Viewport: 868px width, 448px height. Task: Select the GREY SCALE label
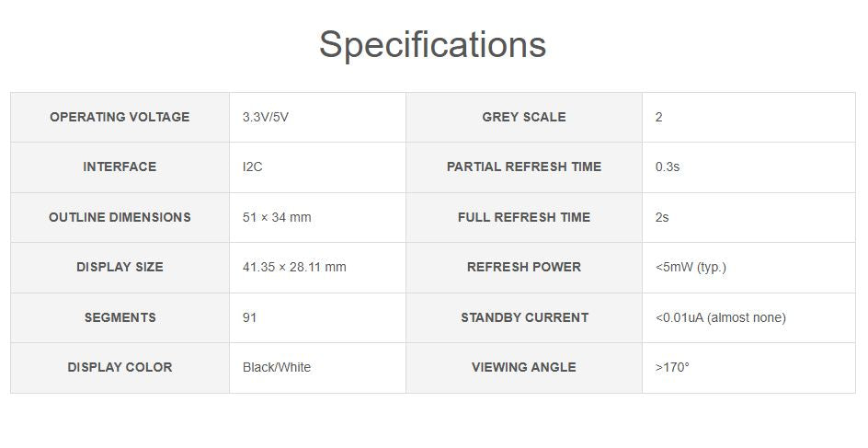[x=524, y=117]
